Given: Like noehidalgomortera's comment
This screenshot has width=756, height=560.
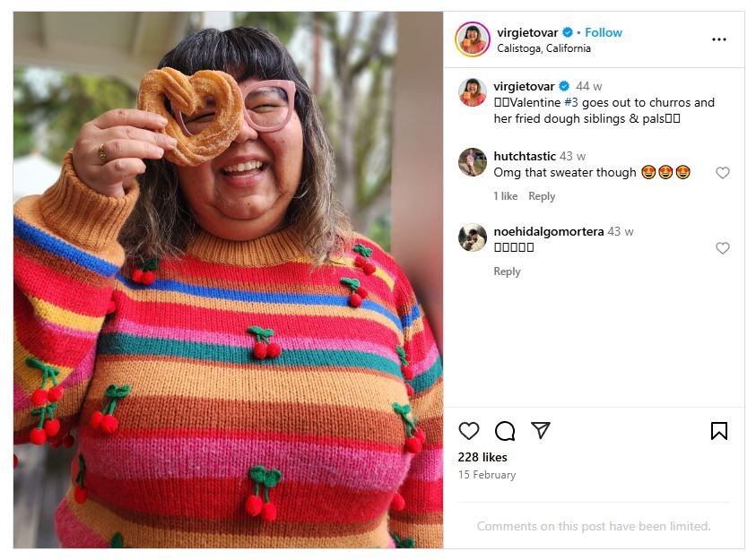Looking at the screenshot, I should click(722, 248).
